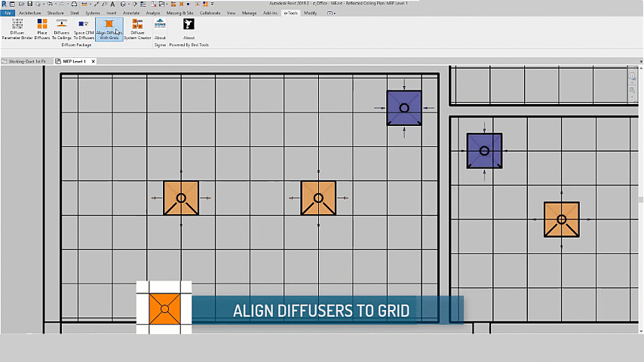644x362 pixels.
Task: Select the leftmost orange diffuser
Action: (181, 198)
